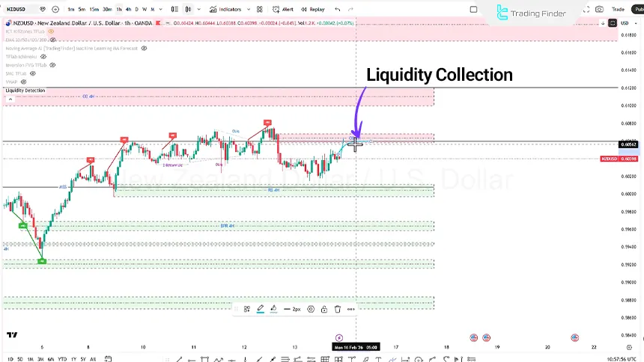Click the undo arrow

[x=338, y=9]
